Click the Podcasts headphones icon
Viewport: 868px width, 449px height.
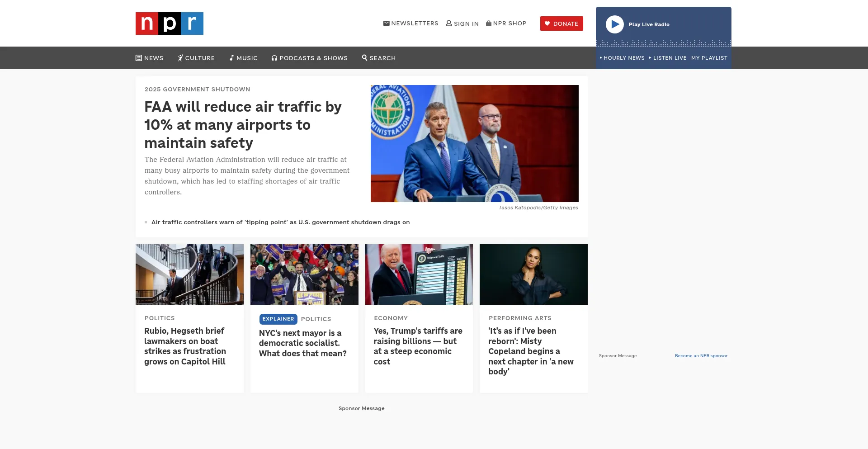point(274,58)
